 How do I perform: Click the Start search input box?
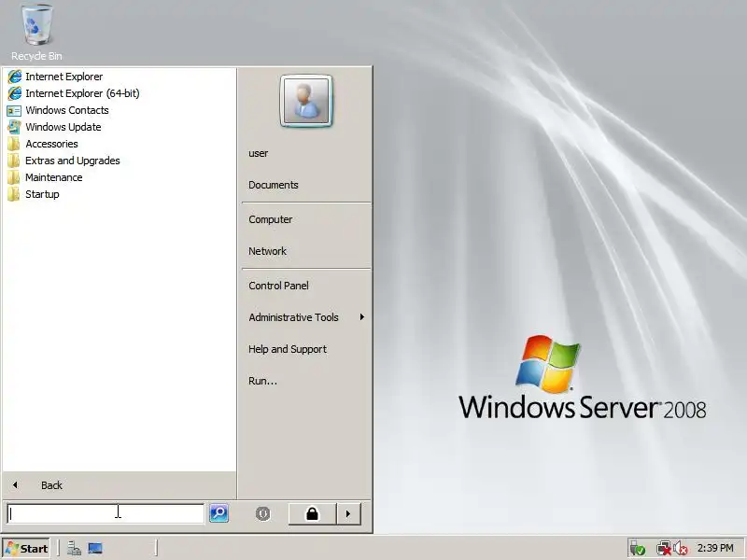click(x=106, y=513)
